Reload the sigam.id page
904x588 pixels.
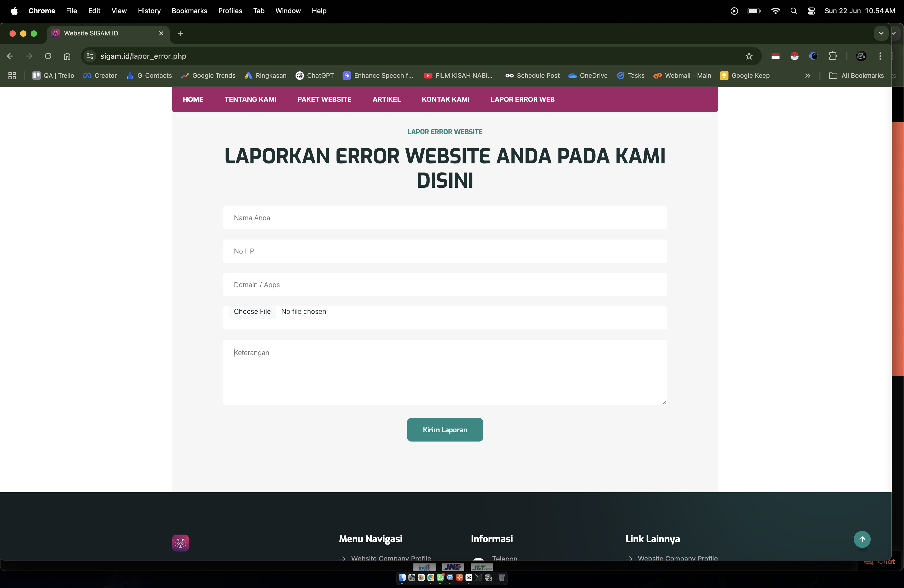click(x=48, y=56)
